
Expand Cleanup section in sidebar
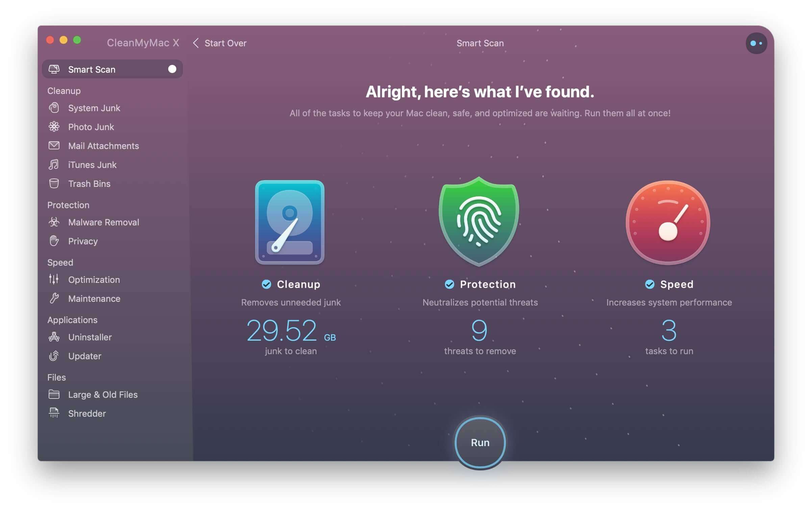click(x=64, y=91)
